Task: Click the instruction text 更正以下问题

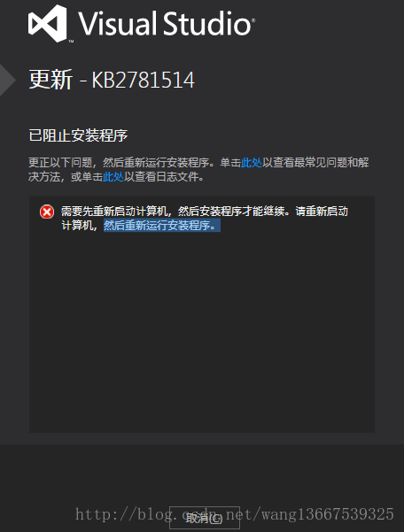Action: 60,163
